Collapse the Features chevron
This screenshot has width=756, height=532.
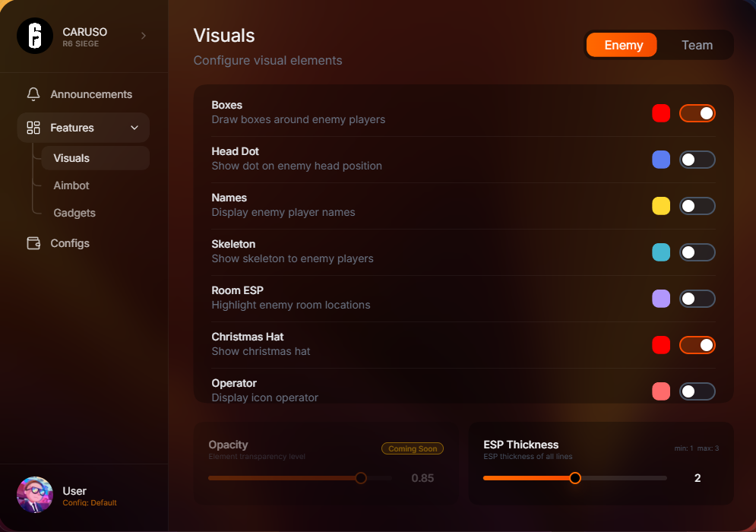[x=134, y=128]
